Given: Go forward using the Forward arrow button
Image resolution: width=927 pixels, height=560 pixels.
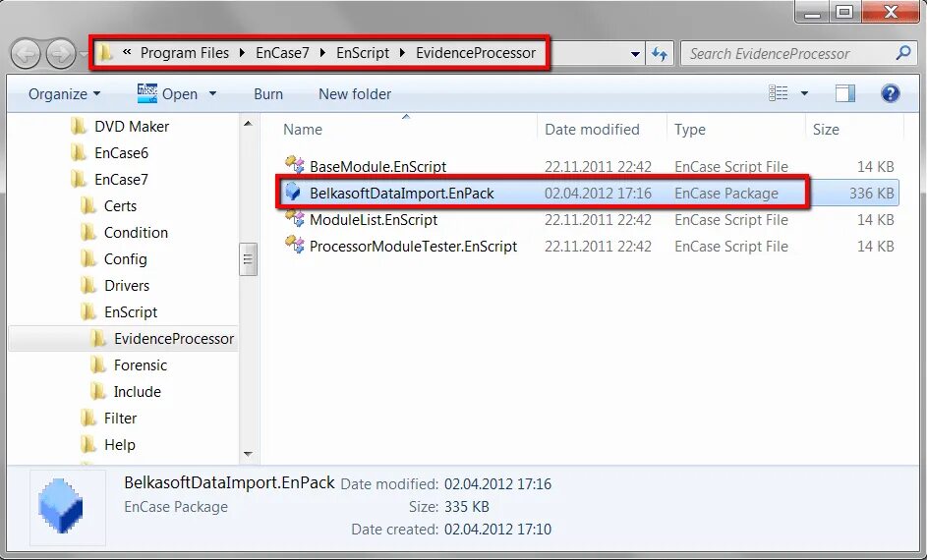Looking at the screenshot, I should point(61,54).
